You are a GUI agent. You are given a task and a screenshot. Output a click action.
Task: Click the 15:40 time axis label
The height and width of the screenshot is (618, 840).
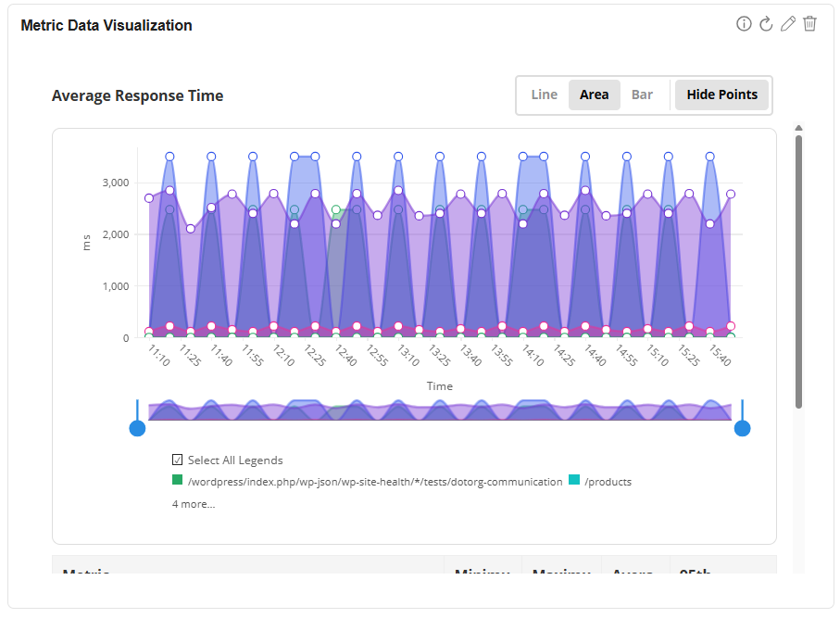[720, 356]
